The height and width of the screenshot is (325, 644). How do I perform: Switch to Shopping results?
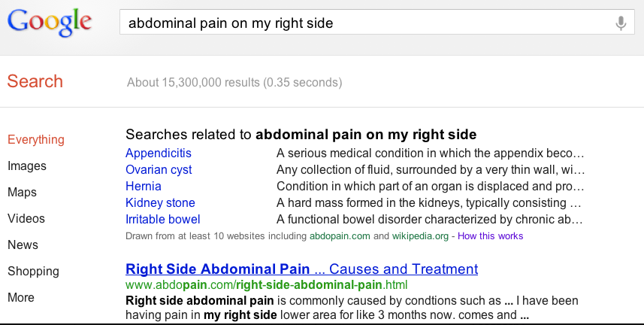click(33, 272)
